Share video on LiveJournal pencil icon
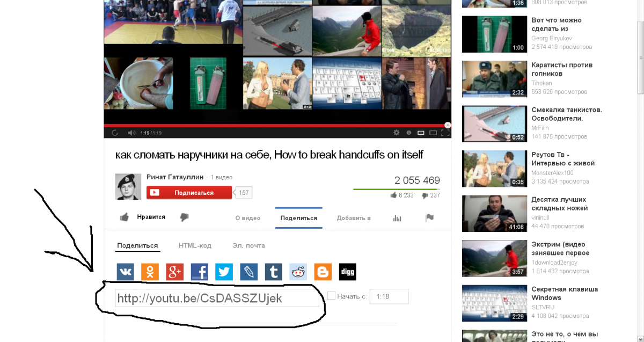The height and width of the screenshot is (342, 644). coord(248,272)
